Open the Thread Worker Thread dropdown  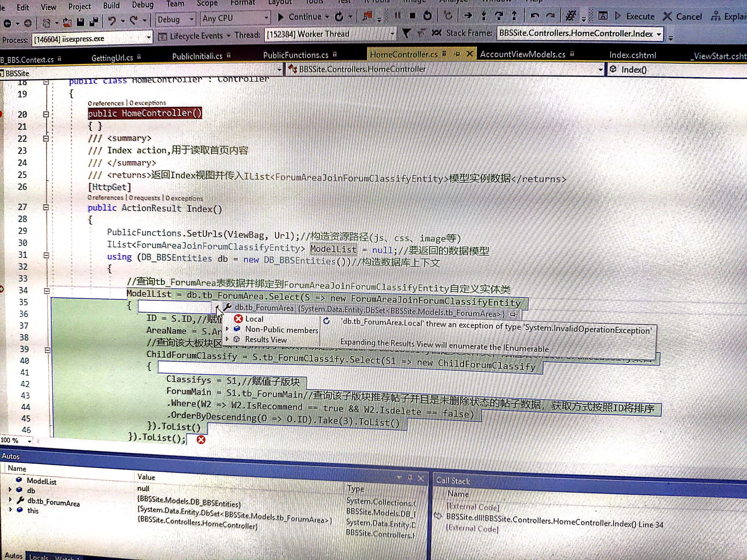[x=331, y=34]
